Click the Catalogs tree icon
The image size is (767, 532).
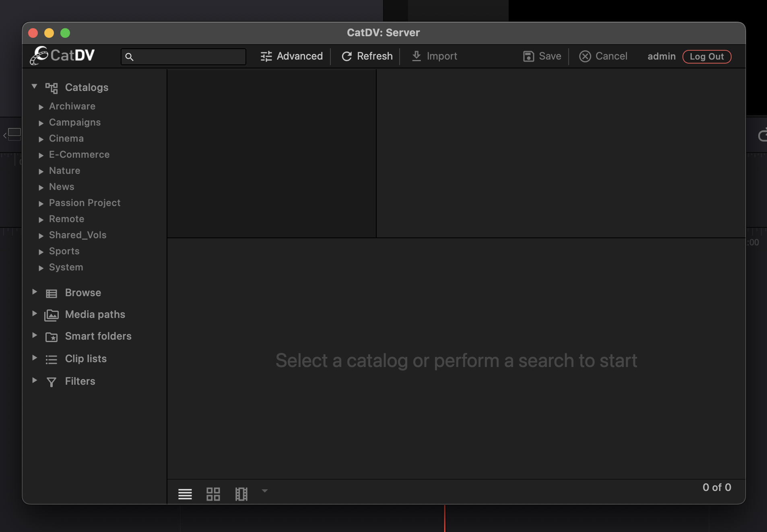click(x=52, y=88)
